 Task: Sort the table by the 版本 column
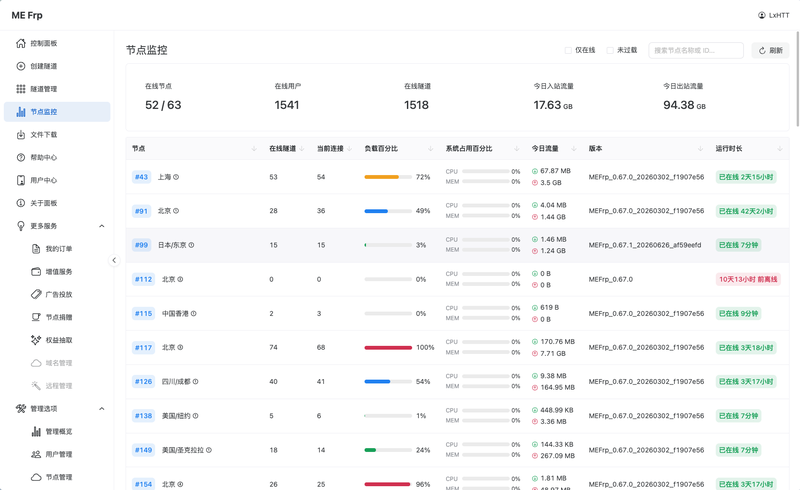click(x=700, y=149)
